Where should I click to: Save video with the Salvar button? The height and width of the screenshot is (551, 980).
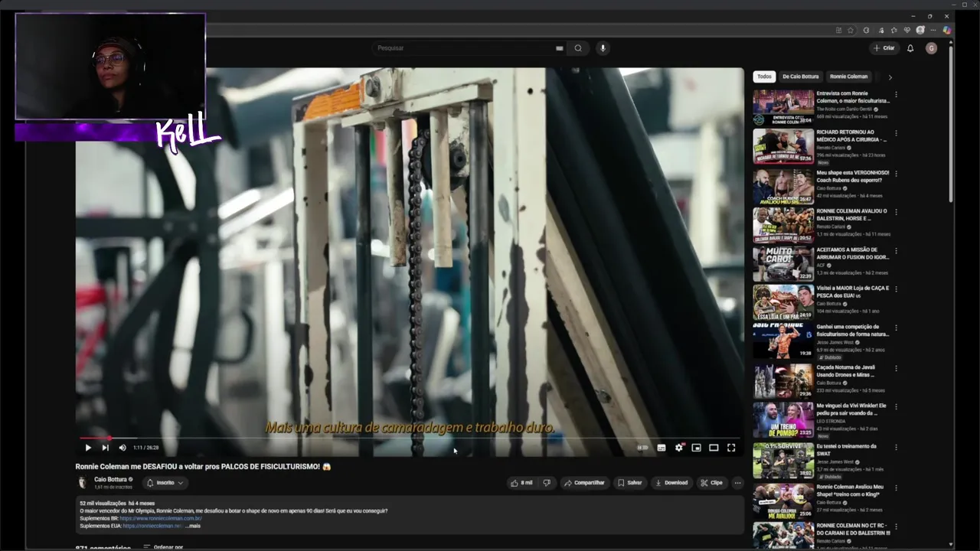[630, 483]
